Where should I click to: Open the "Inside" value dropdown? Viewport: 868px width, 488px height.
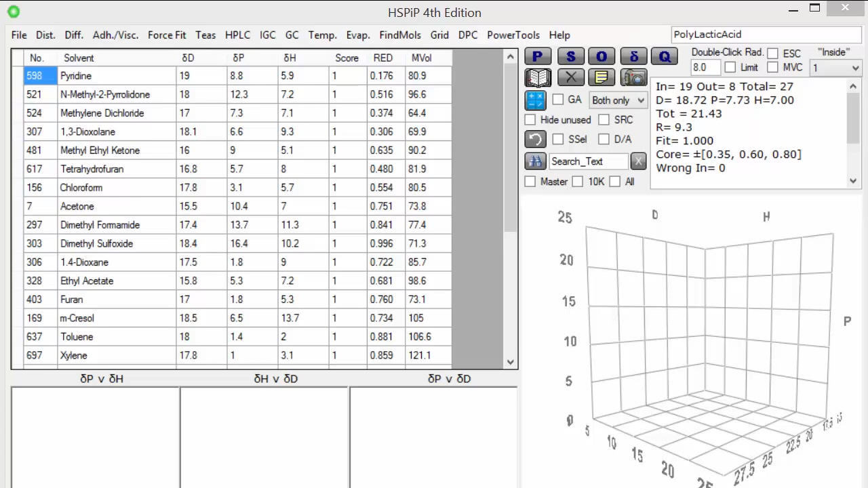[836, 68]
